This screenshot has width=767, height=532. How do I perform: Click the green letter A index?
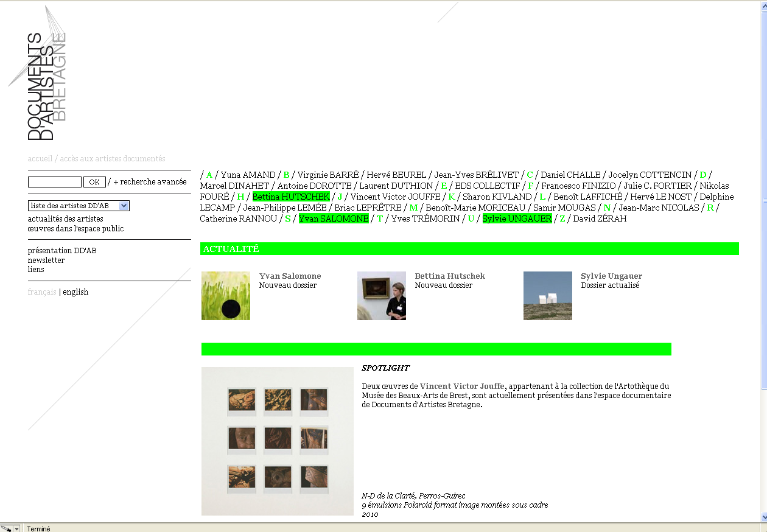point(209,175)
